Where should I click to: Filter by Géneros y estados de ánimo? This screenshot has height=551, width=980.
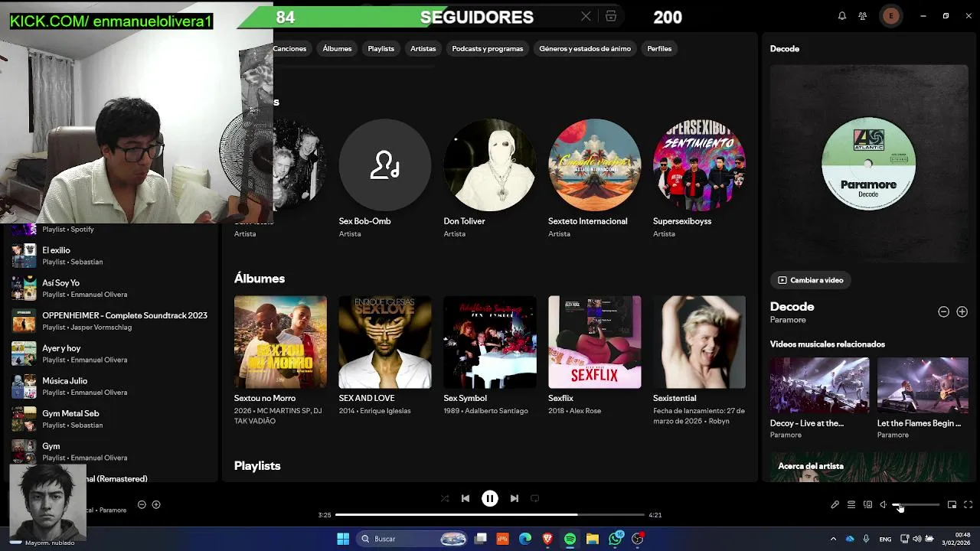[585, 48]
